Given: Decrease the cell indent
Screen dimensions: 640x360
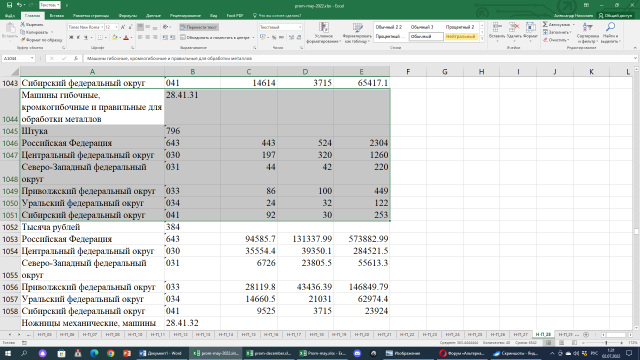Looking at the screenshot, I should tap(165, 37).
